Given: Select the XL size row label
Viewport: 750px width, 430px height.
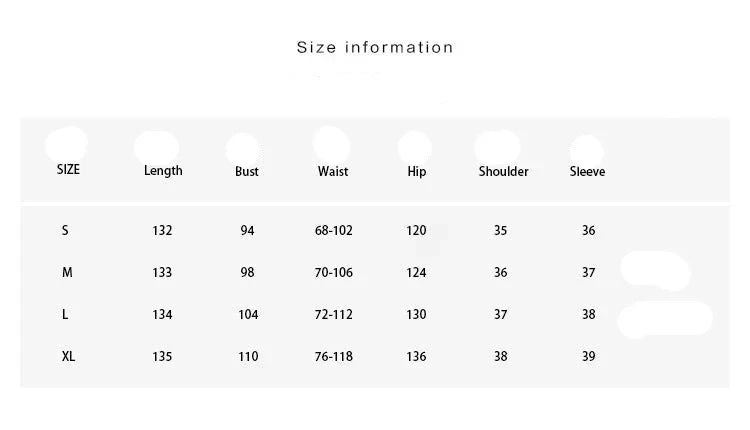Looking at the screenshot, I should 67,357.
